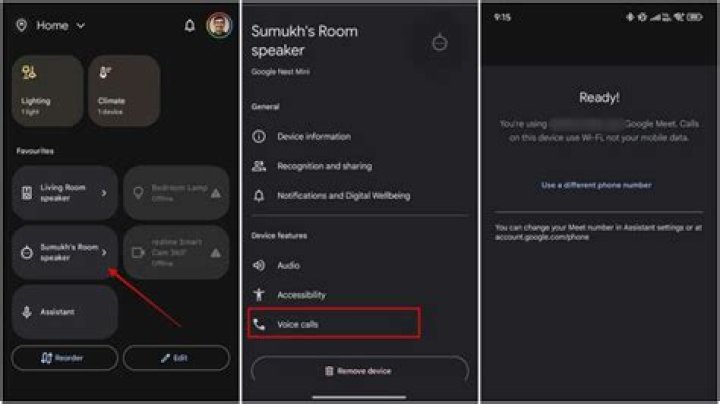
Task: Select 'Google Nest Mini' subtitle text
Action: (x=280, y=72)
